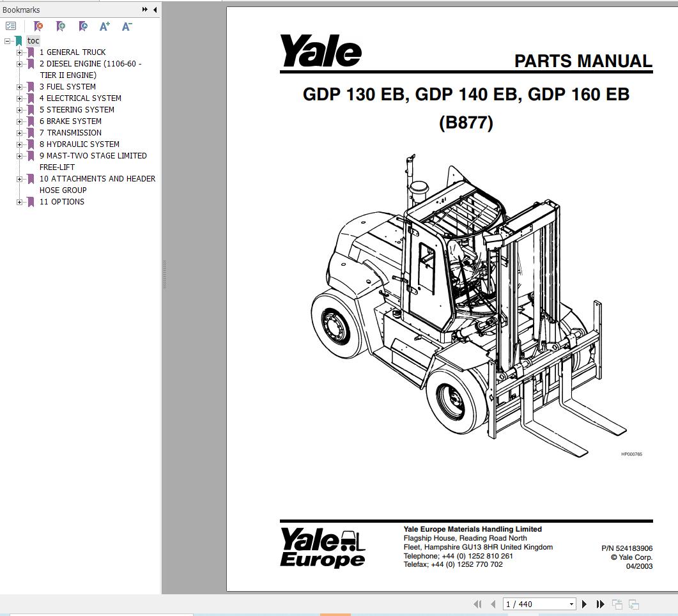Expand the 5 STEERING SYSTEM bookmark
The height and width of the screenshot is (616, 678).
19,111
